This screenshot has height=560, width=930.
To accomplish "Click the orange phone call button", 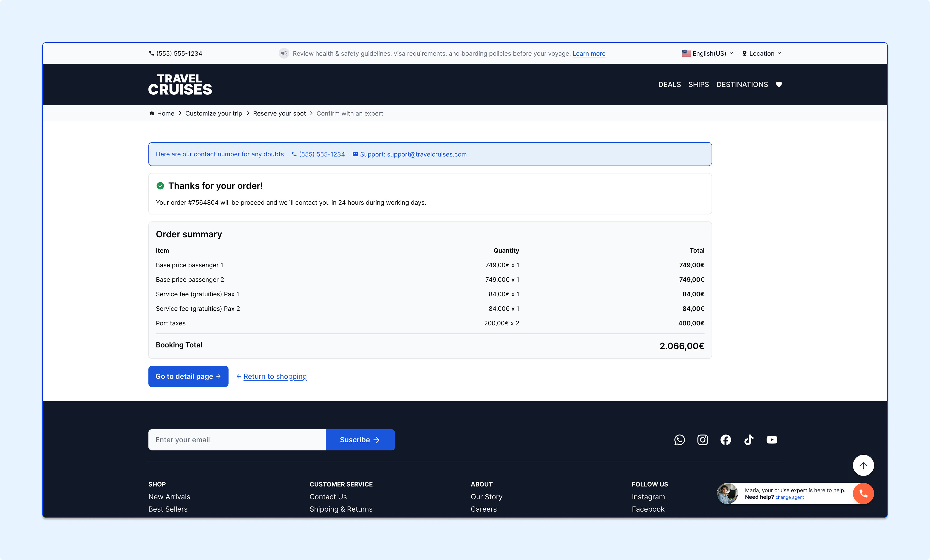I will click(863, 494).
